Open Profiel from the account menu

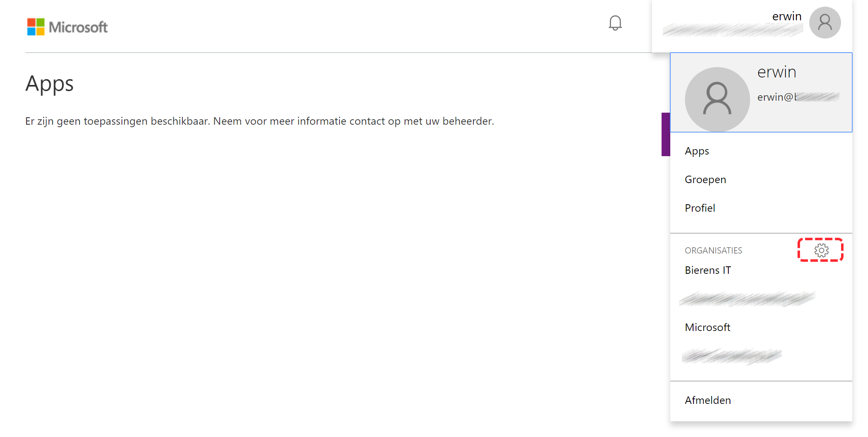pos(700,208)
